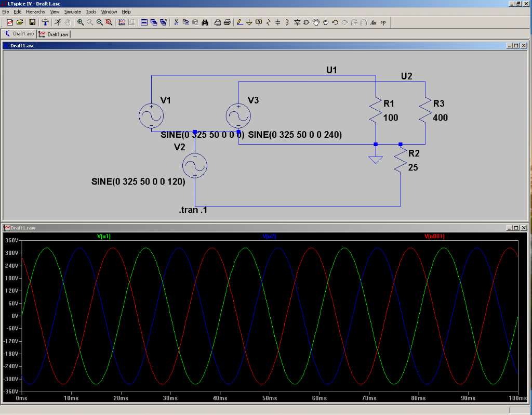Place a Ground symbol from toolbar
This screenshot has width=532, height=415.
coord(249,22)
